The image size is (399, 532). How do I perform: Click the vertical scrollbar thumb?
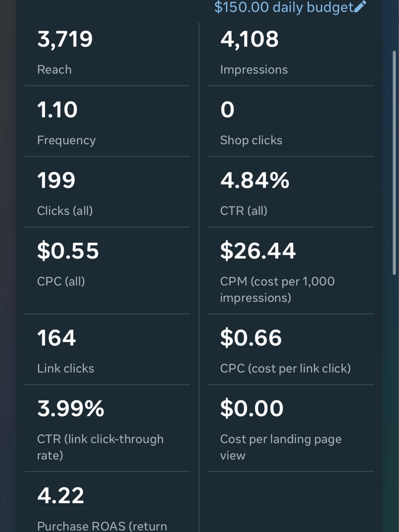(x=394, y=162)
